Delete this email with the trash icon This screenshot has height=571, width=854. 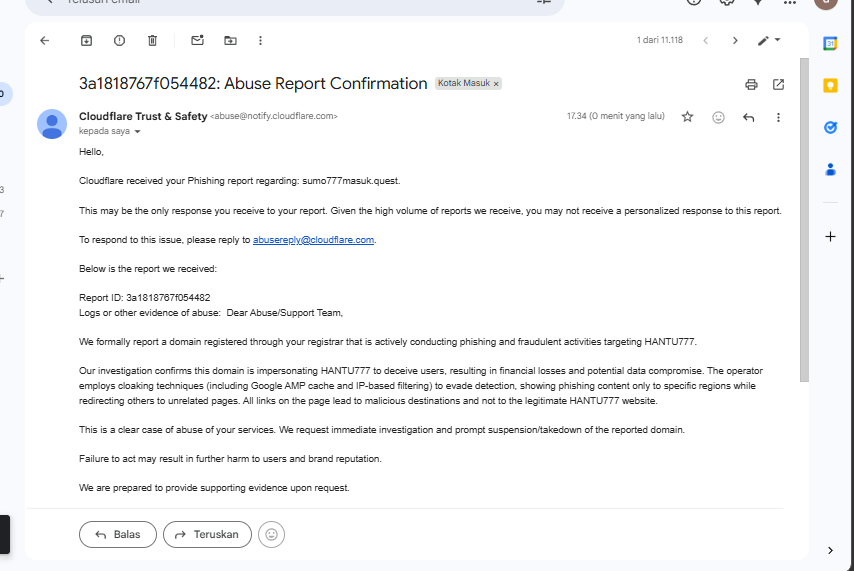pos(152,40)
